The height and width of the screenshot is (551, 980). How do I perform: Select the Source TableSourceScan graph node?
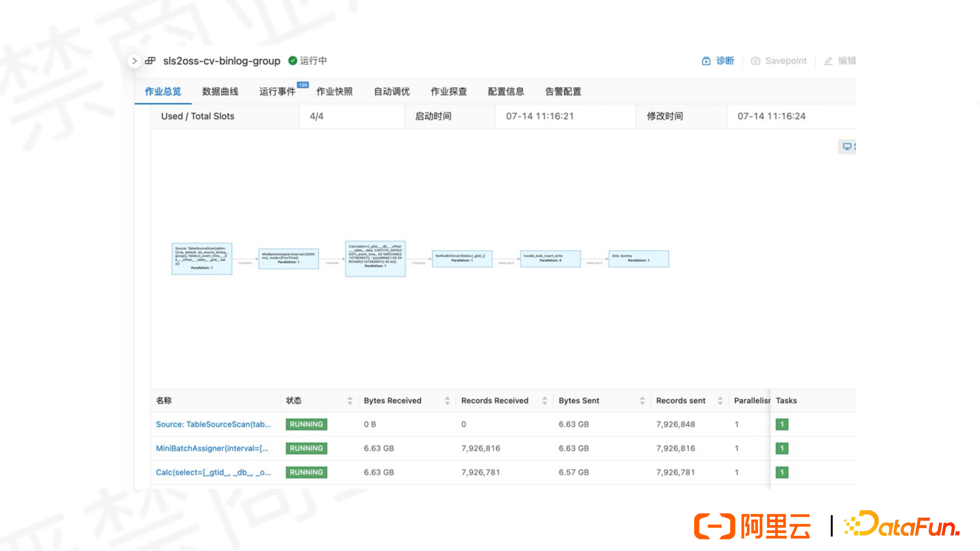202,259
